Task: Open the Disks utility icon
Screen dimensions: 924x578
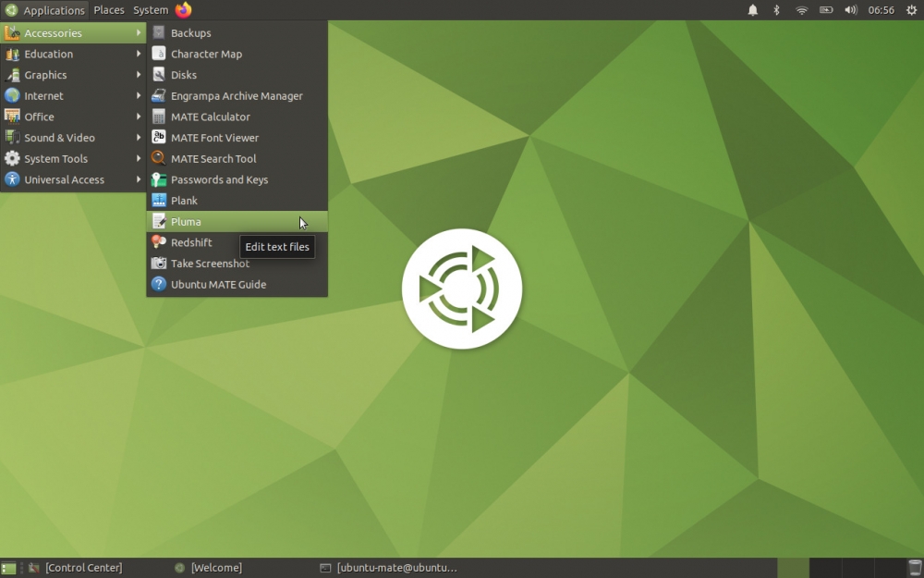Action: [x=159, y=75]
